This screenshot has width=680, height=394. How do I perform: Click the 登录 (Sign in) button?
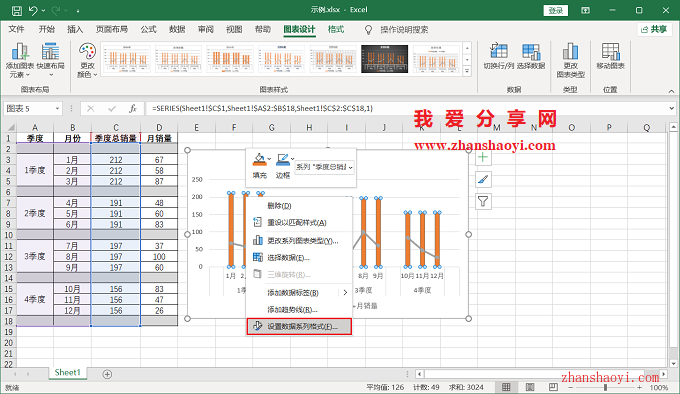coord(556,10)
